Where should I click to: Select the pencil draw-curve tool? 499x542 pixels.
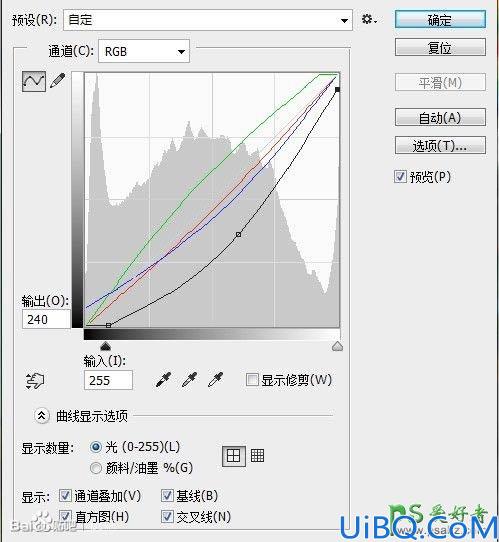pyautogui.click(x=57, y=80)
